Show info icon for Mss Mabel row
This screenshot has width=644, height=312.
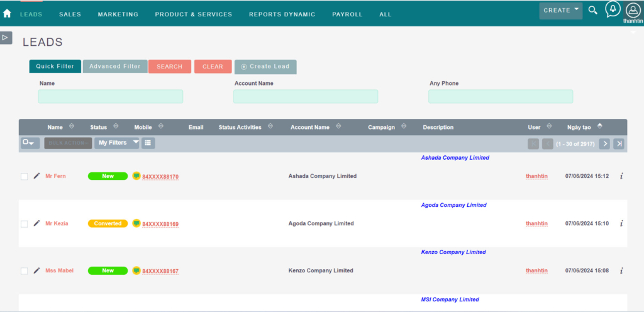(x=621, y=271)
